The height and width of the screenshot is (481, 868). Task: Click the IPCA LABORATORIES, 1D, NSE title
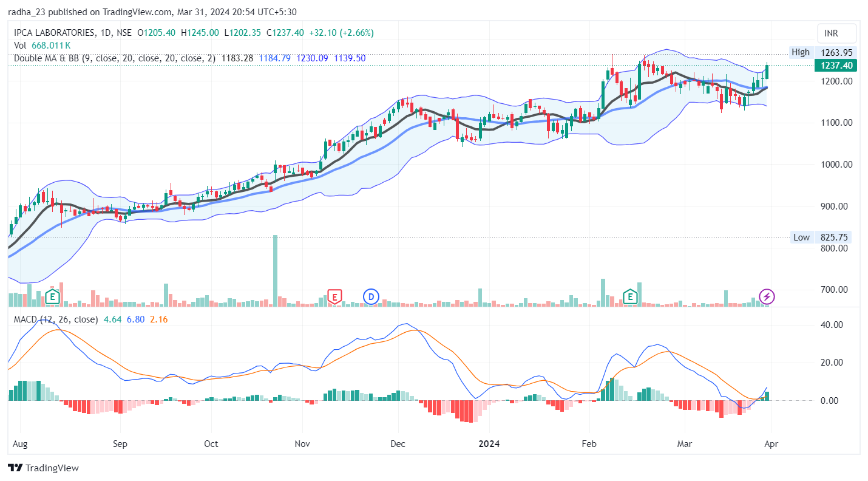[72, 33]
